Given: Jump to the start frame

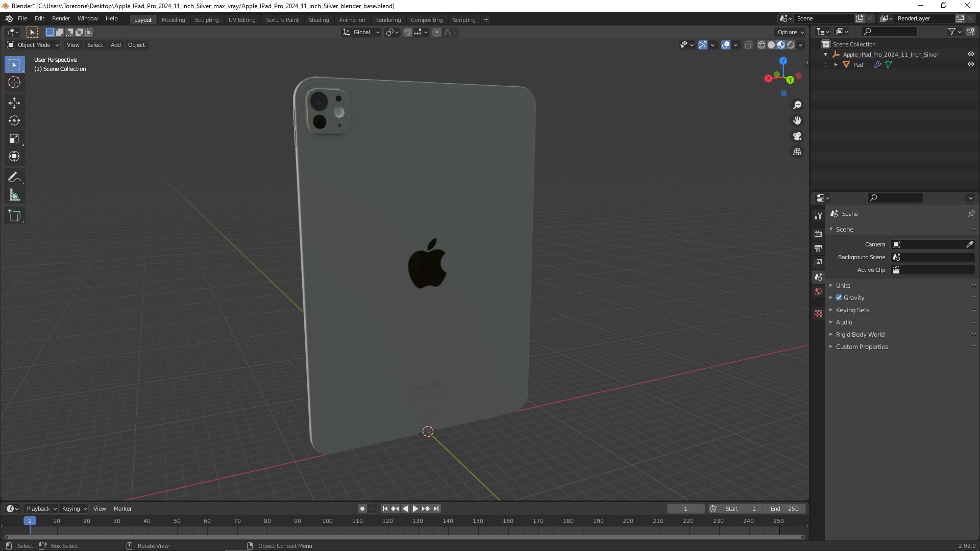Looking at the screenshot, I should tap(385, 509).
